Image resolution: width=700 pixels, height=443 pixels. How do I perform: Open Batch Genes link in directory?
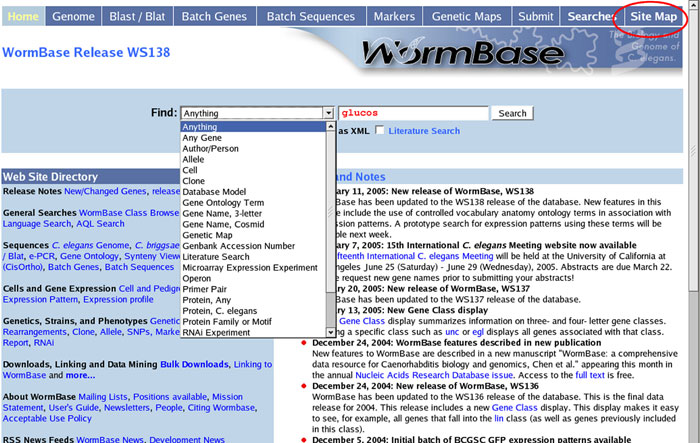[x=74, y=267]
